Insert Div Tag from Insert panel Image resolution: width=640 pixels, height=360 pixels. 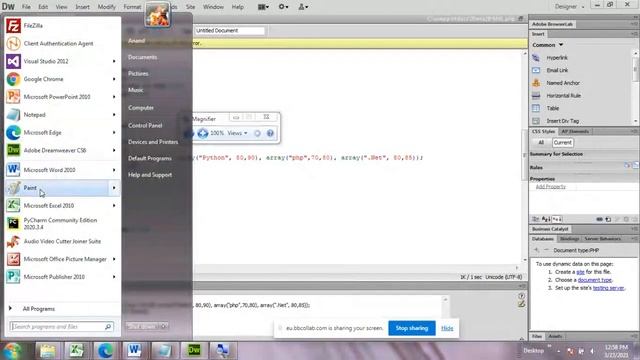562,121
